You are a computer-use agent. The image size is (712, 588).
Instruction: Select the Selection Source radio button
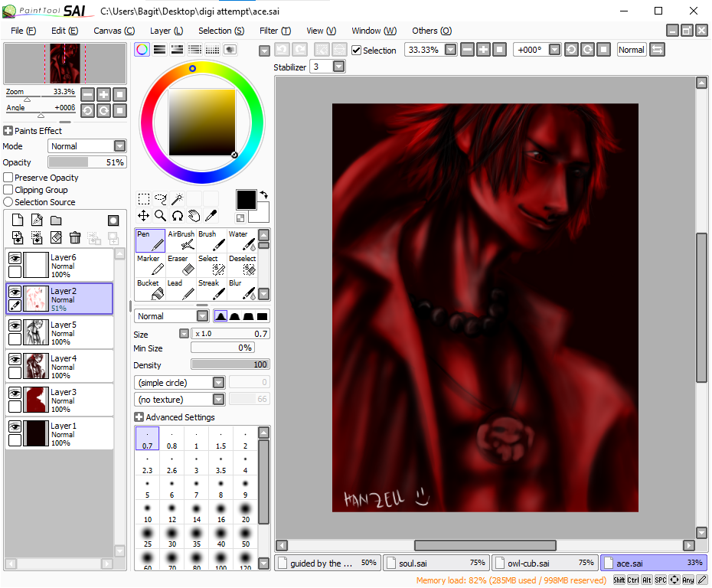coord(8,201)
